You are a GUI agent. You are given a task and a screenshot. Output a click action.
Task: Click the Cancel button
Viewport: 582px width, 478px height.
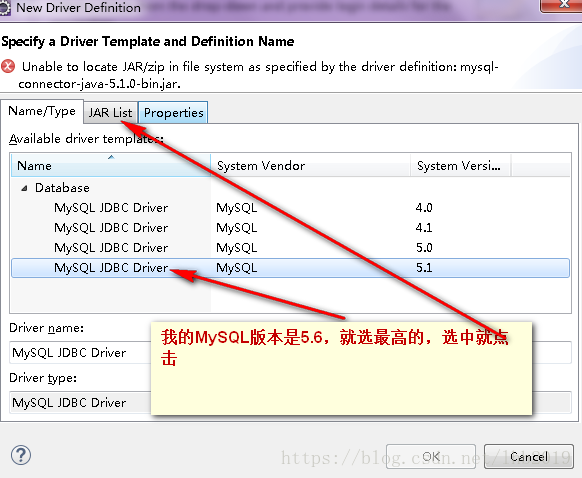coord(529,456)
